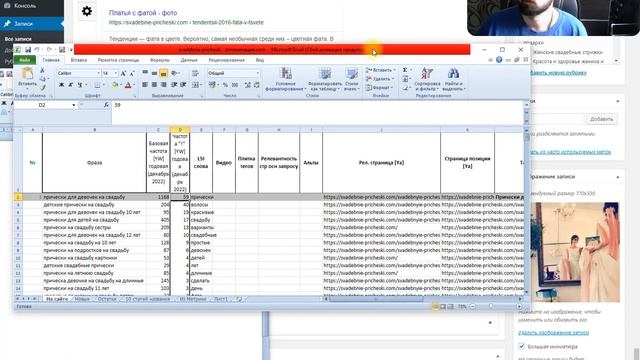Open 'Платья с фатой - фото' link in browser
640x360 pixels.
tap(143, 13)
